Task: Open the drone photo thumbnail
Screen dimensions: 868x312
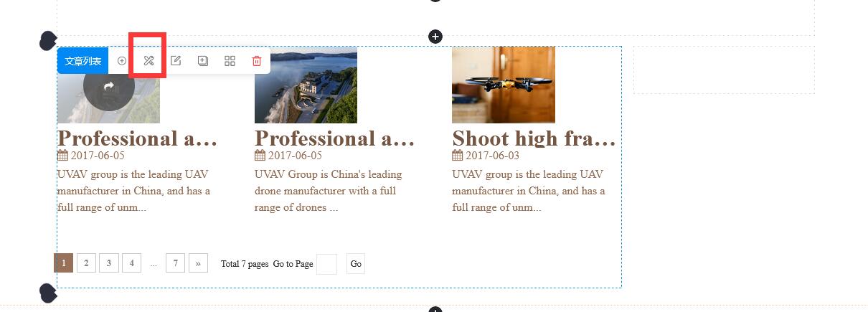Action: (504, 85)
